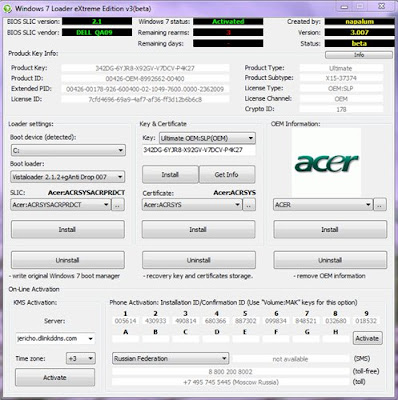398x400 pixels.
Task: Minimize the Windows 7 Loader window
Action: click(345, 7)
